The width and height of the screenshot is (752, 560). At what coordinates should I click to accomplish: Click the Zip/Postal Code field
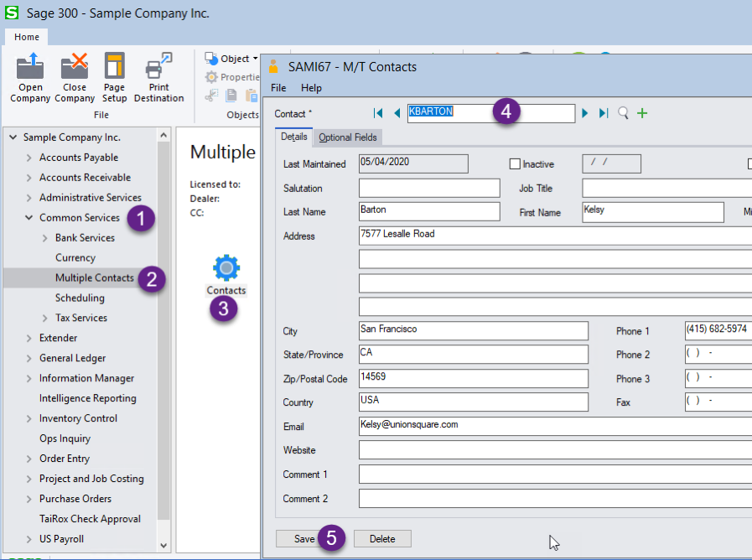click(x=474, y=378)
